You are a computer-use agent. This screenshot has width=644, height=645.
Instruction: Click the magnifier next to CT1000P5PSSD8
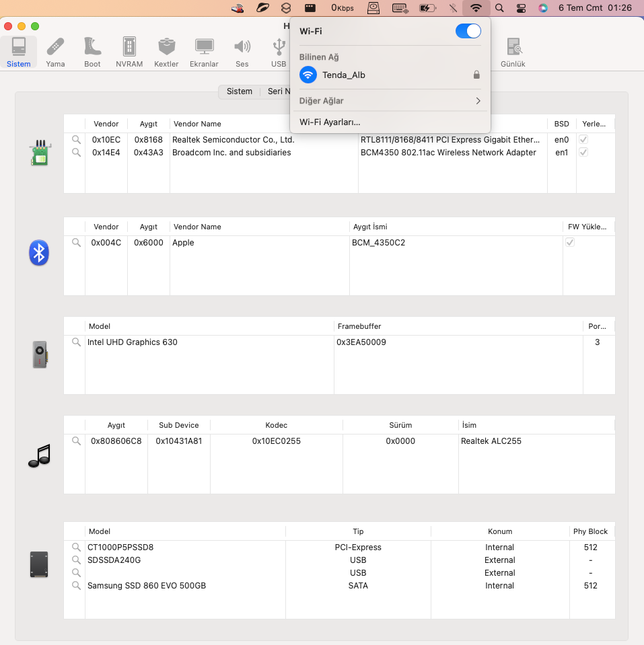tap(77, 547)
